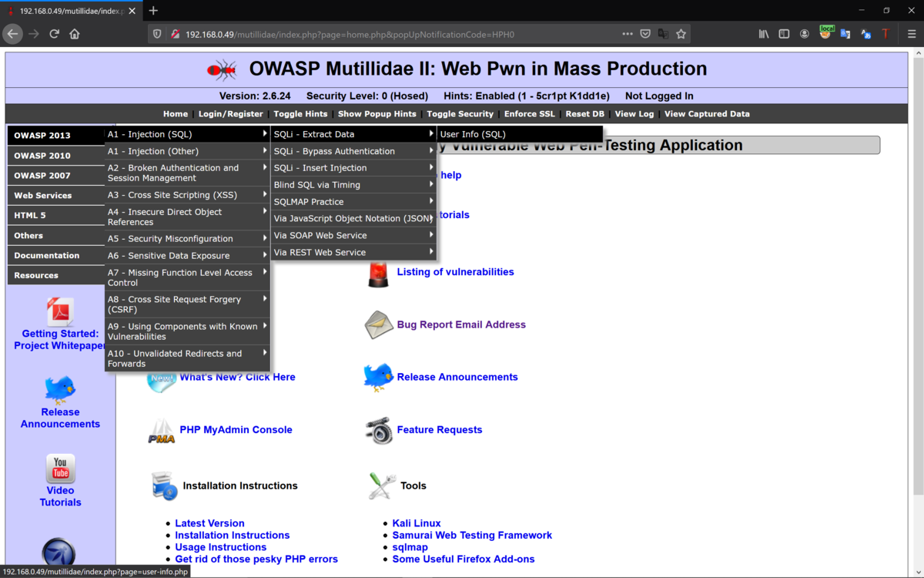924x578 pixels.
Task: Expand SQLi - Bypass Authentication submenu
Action: [x=353, y=151]
